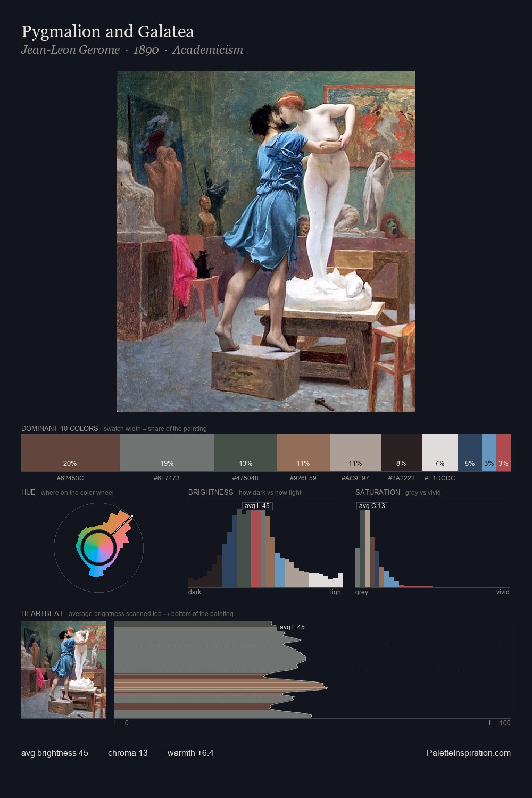Select the off-white 7% swatch

tap(440, 453)
